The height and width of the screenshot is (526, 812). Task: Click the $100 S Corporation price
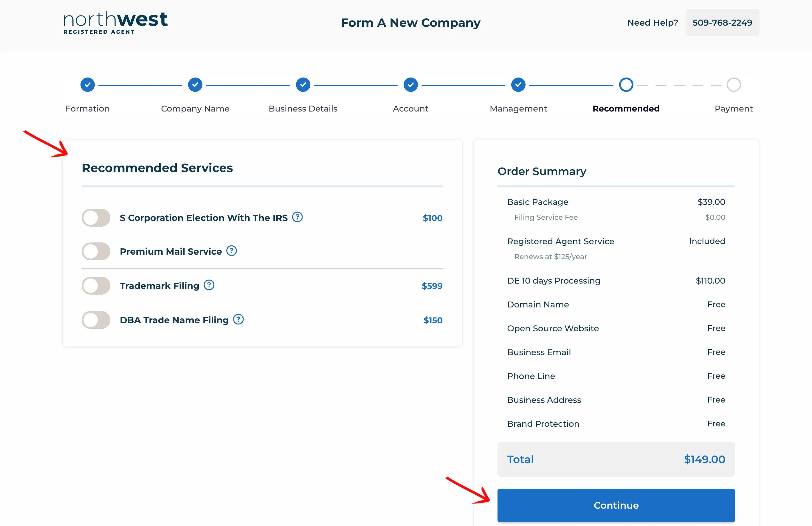433,218
